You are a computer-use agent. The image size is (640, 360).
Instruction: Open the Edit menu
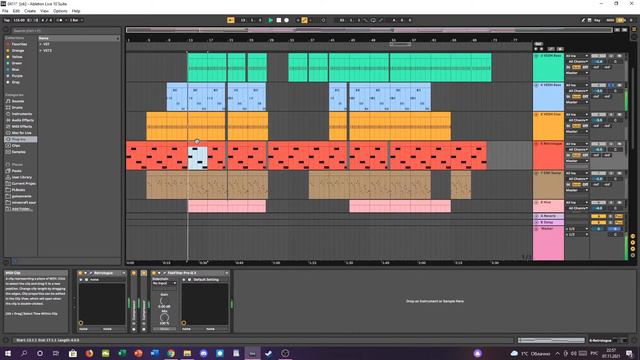(x=16, y=11)
